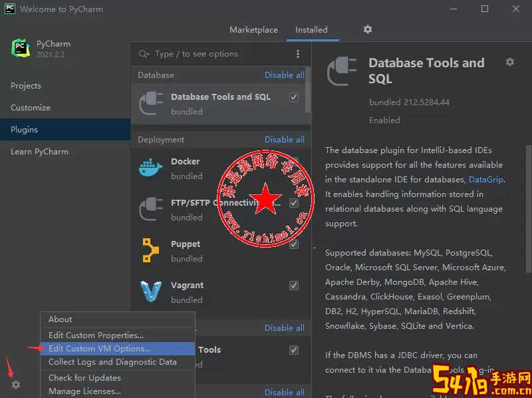Select the Puppet plugin name
532x398 pixels.
click(186, 244)
